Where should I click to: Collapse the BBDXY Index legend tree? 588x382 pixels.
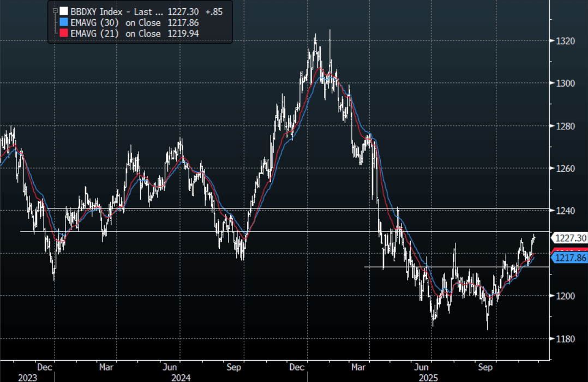tap(55, 11)
